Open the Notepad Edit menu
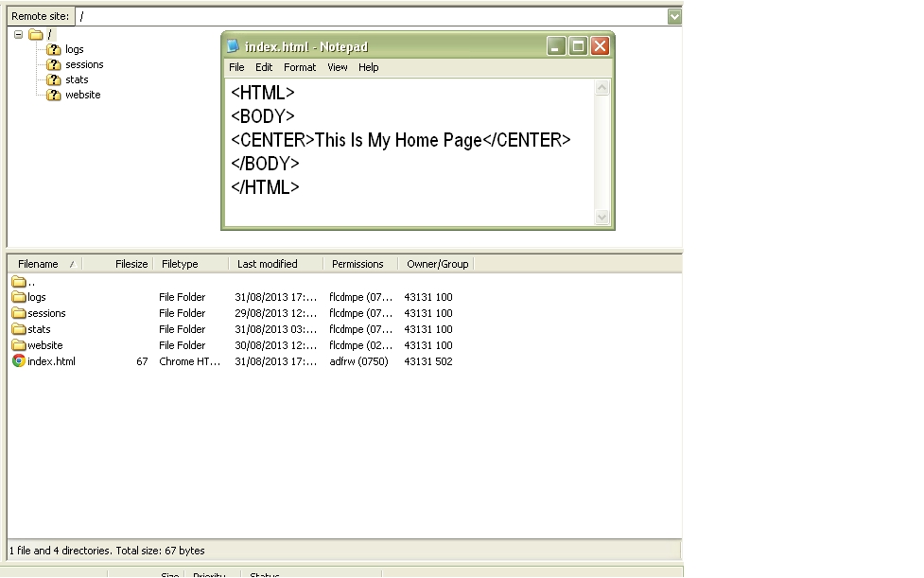Image resolution: width=924 pixels, height=578 pixels. click(264, 67)
